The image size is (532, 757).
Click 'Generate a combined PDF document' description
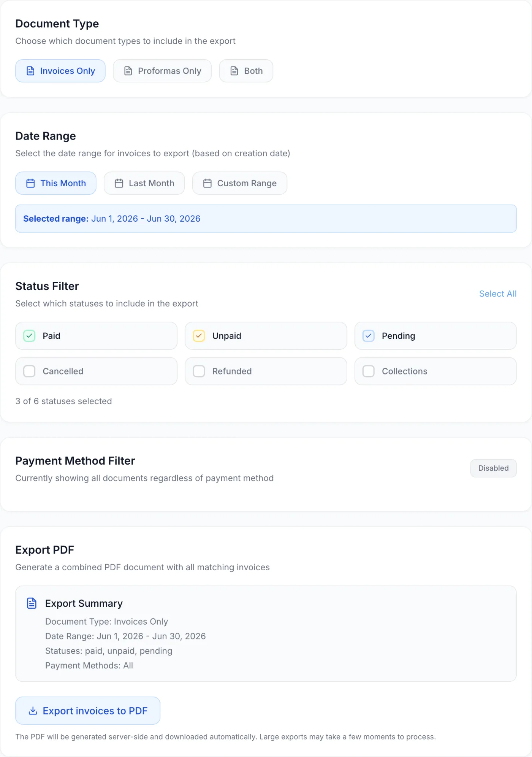pos(142,567)
